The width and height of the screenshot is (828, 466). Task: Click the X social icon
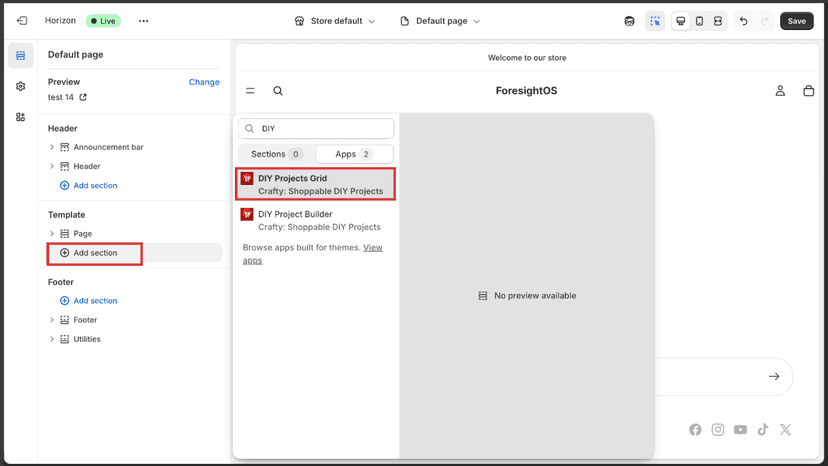(x=786, y=430)
